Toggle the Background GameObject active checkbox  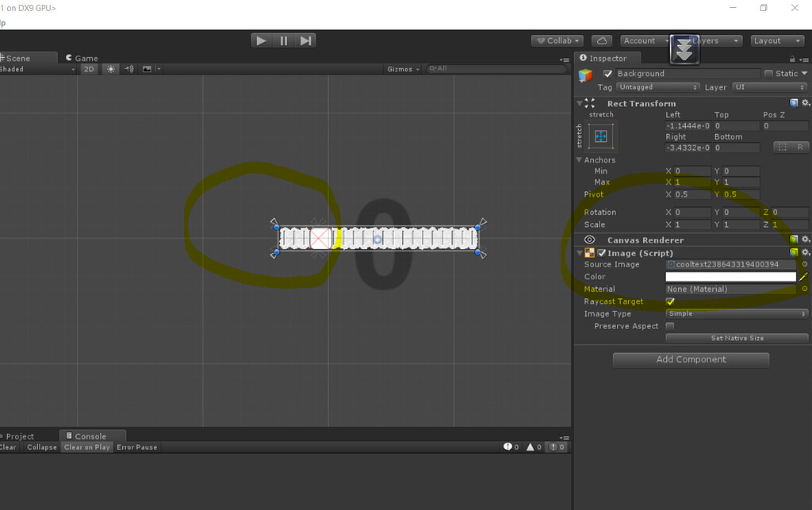(607, 73)
